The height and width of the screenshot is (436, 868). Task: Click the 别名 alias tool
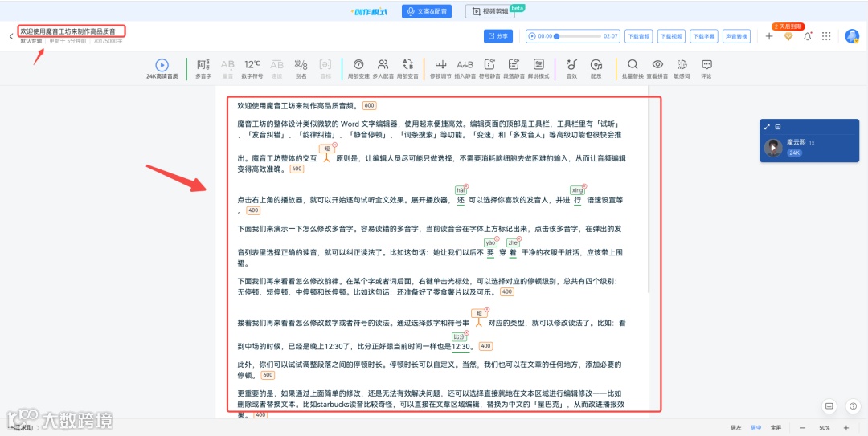click(x=301, y=69)
